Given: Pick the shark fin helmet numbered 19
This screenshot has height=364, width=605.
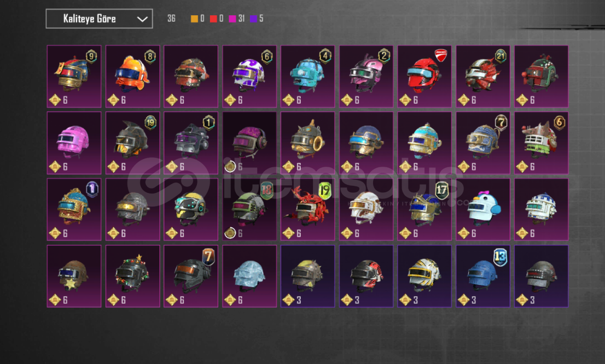Looking at the screenshot, I should click(132, 143).
